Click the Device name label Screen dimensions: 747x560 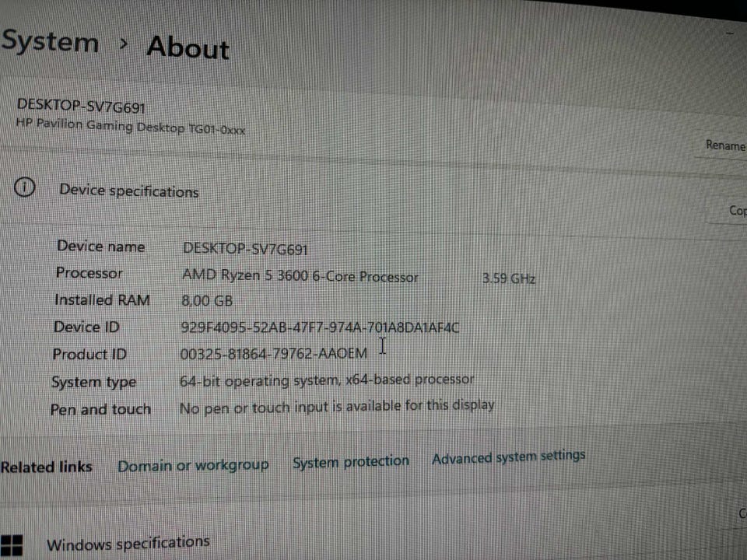click(x=101, y=247)
